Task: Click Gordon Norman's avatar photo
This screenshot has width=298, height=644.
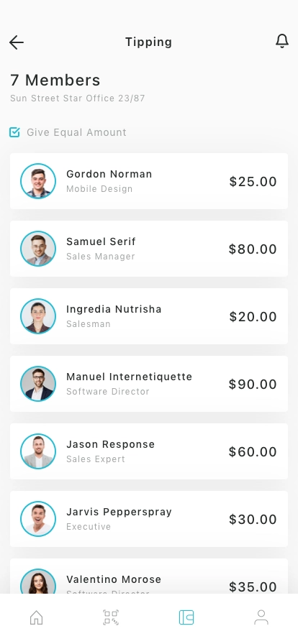Action: point(38,181)
